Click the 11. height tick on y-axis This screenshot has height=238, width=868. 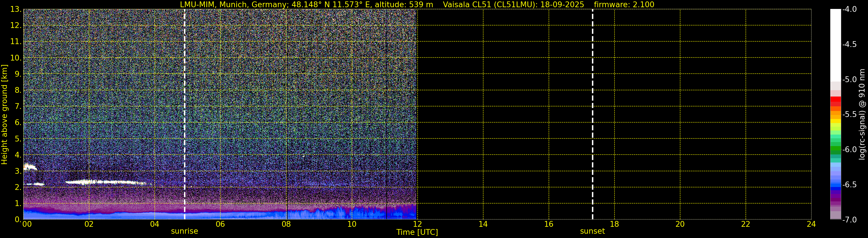[x=16, y=42]
